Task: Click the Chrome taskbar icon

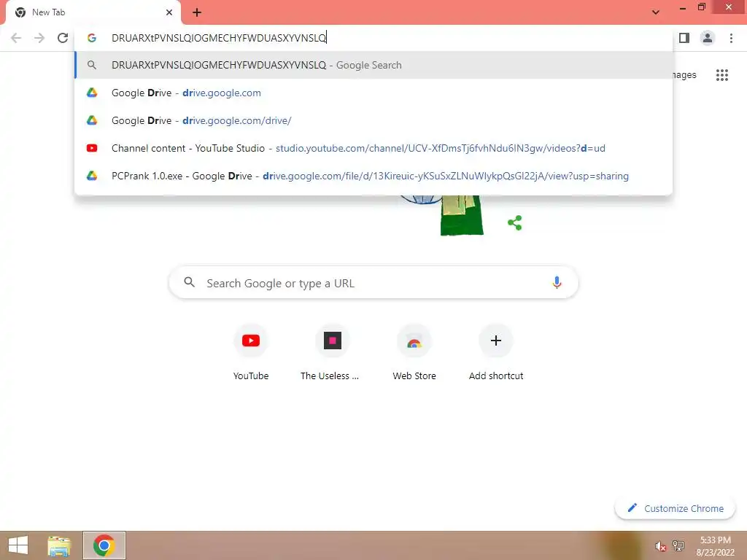Action: [x=104, y=545]
